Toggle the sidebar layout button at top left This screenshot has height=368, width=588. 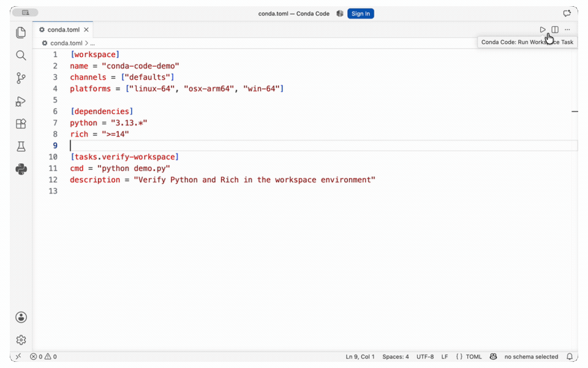(x=25, y=13)
